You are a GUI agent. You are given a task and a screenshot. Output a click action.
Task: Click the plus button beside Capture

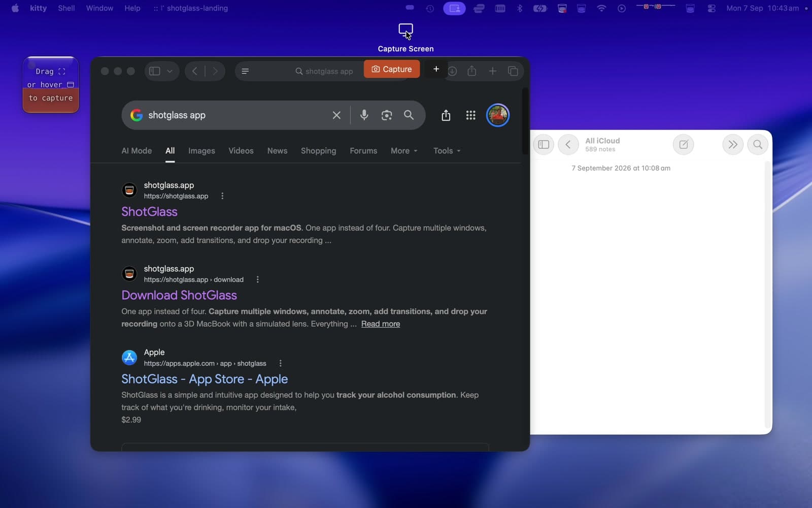[436, 69]
